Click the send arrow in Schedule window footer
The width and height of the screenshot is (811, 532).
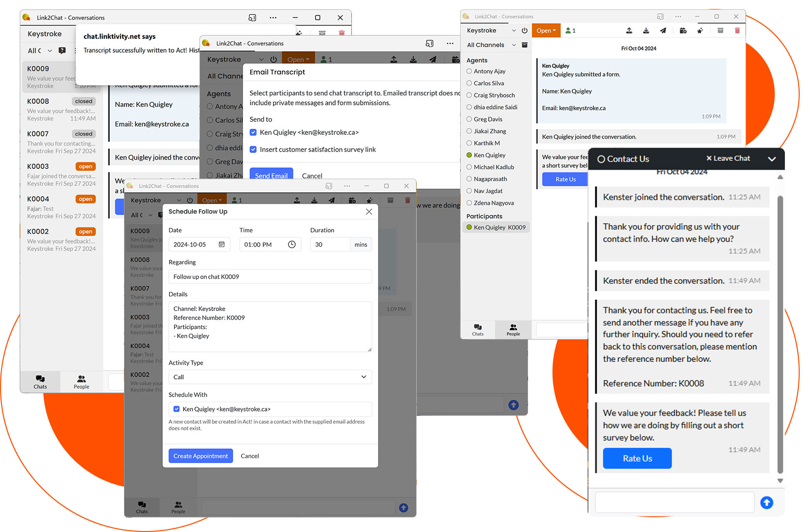pyautogui.click(x=404, y=508)
